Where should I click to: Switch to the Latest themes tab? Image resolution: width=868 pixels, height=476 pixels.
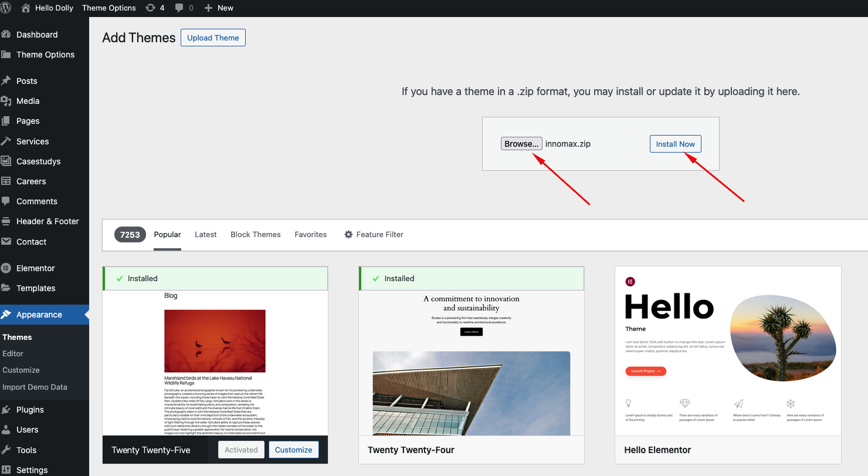[205, 234]
